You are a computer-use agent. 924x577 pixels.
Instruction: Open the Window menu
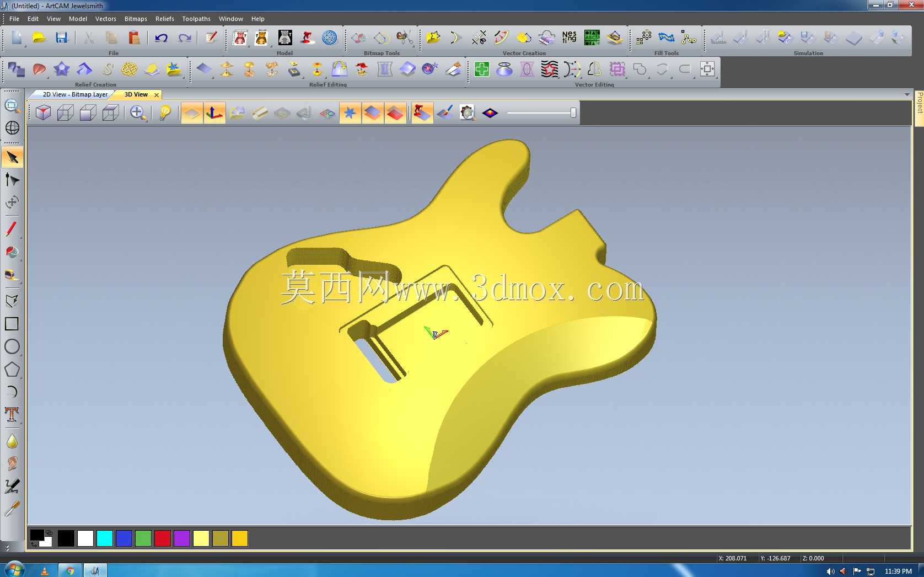pyautogui.click(x=231, y=19)
